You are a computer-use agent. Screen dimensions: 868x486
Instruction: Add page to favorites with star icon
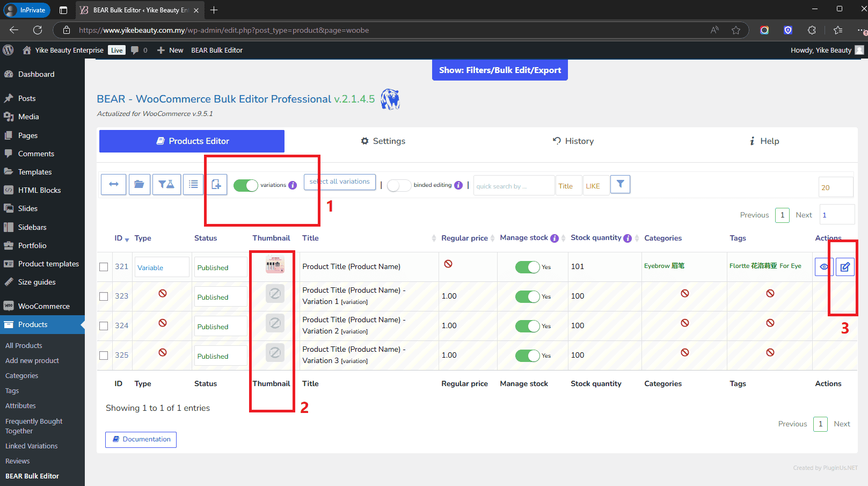pos(736,30)
